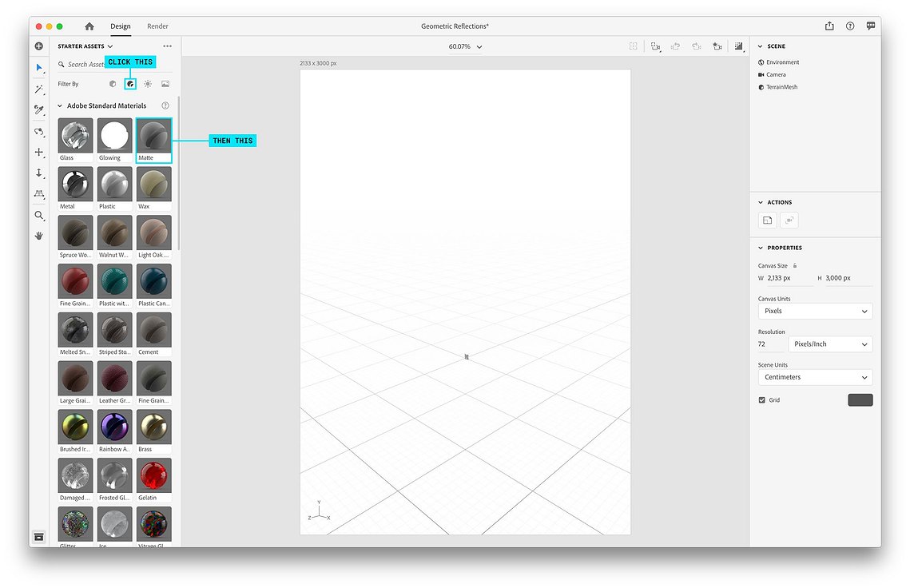Viewport: 910px width, 588px height.
Task: Select Camera in the Scene panel
Action: (772, 74)
